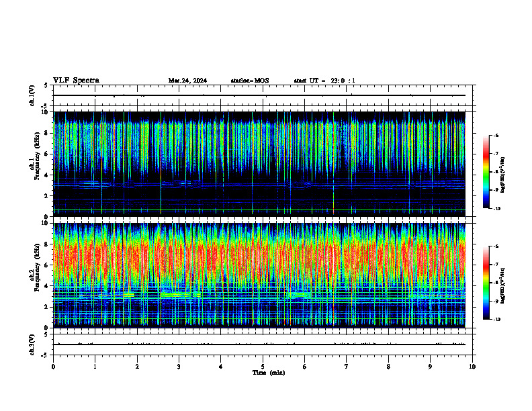Click time axis tick label "7"

tap(347, 367)
